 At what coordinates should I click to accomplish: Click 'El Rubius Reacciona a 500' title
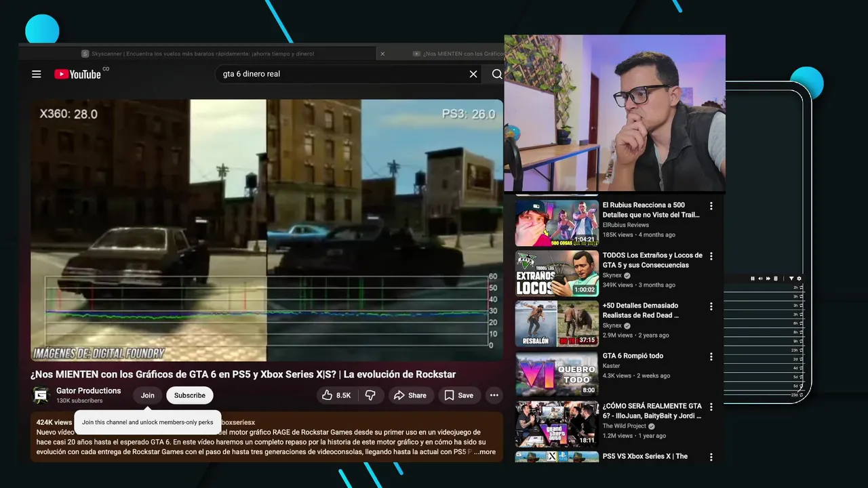coord(651,209)
